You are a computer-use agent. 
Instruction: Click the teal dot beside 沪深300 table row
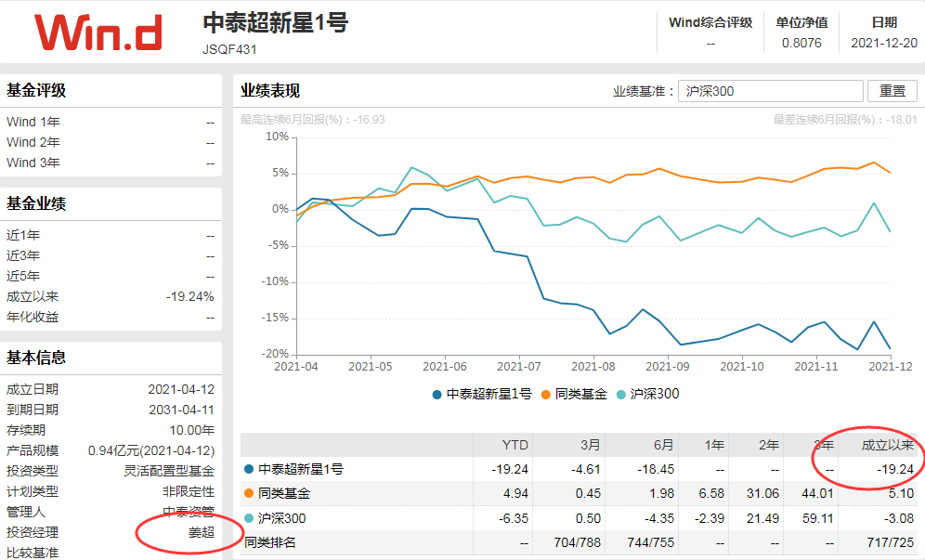click(x=249, y=518)
